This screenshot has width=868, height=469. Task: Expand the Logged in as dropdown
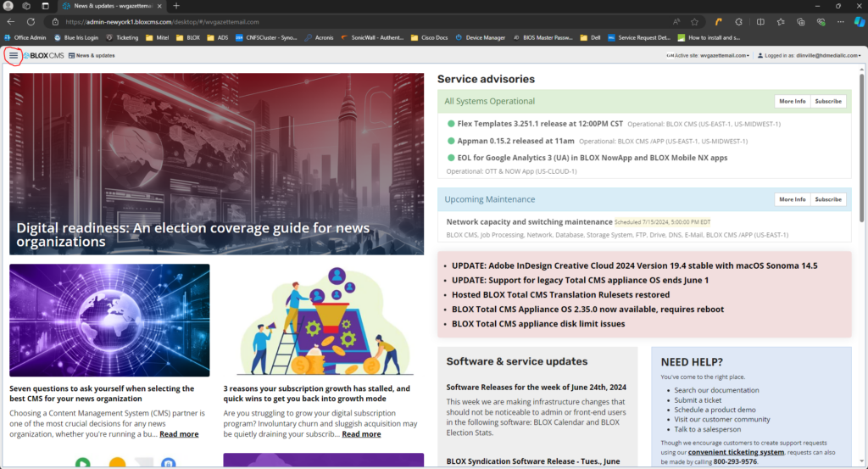(810, 55)
